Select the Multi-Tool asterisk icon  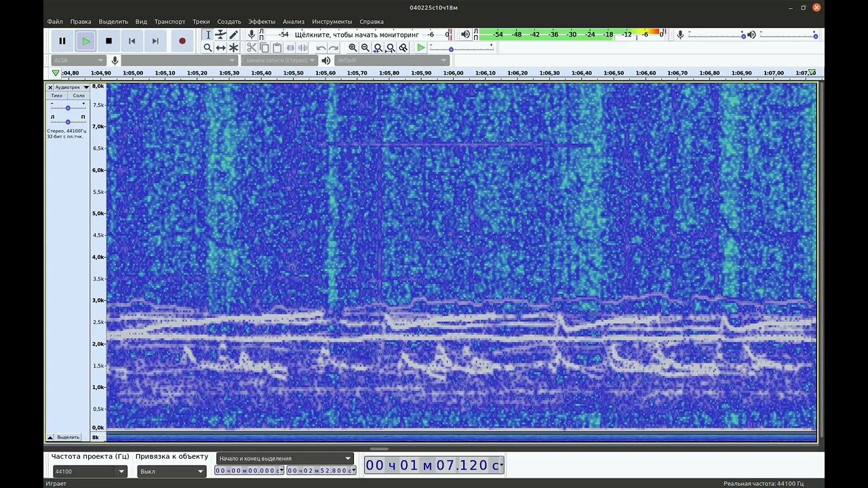click(x=233, y=47)
